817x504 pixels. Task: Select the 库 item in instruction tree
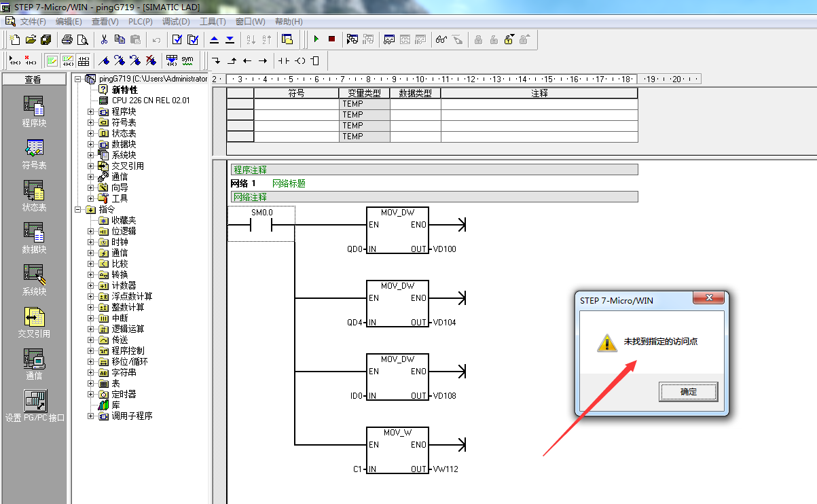click(115, 405)
